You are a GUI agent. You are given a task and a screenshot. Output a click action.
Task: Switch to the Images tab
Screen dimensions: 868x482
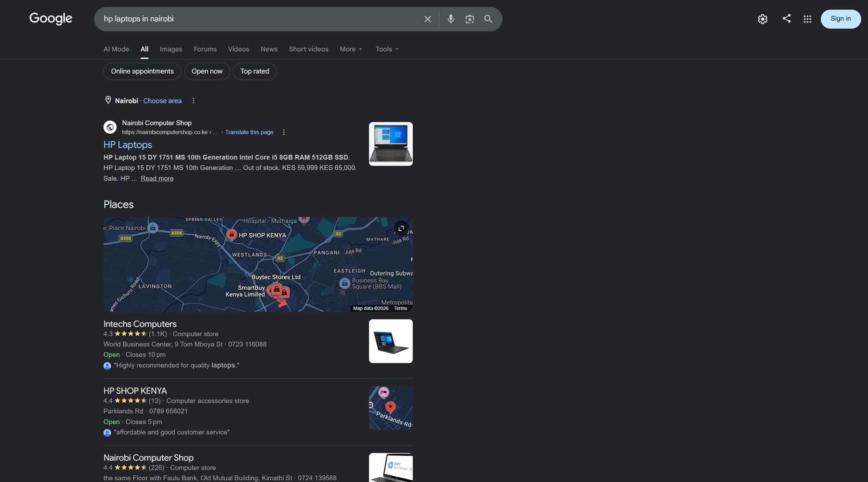click(x=171, y=49)
